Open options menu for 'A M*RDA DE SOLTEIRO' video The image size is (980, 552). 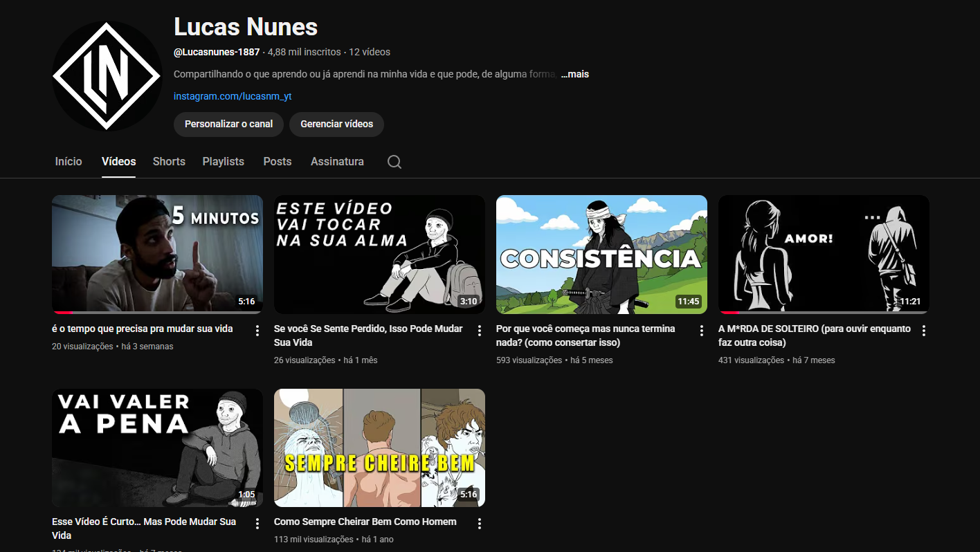[924, 331]
